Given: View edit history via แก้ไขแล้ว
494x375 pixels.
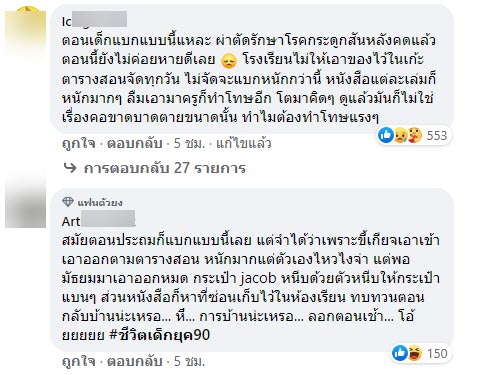Looking at the screenshot, I should pyautogui.click(x=244, y=143).
